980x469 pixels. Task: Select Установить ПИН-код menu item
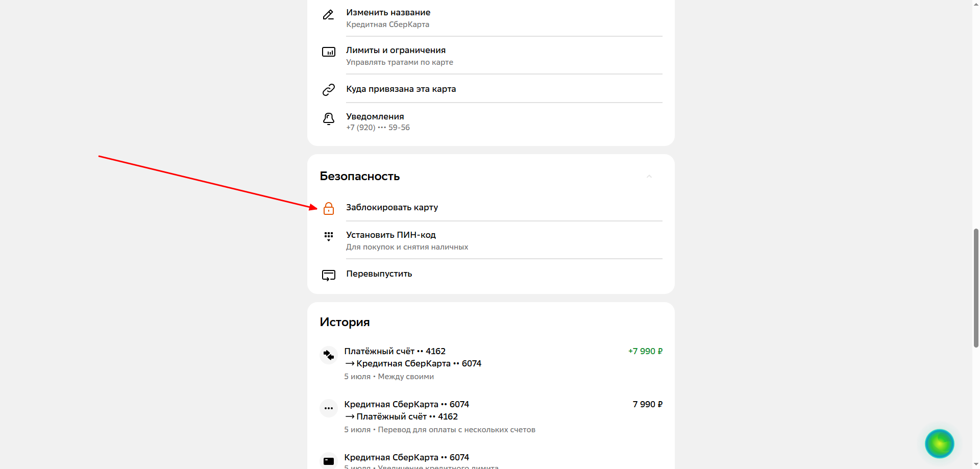point(391,235)
